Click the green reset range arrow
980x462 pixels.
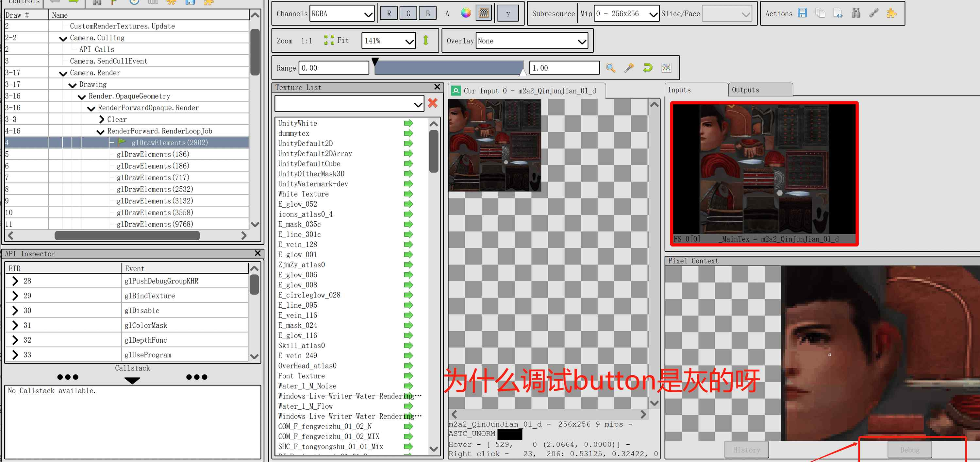tap(647, 68)
